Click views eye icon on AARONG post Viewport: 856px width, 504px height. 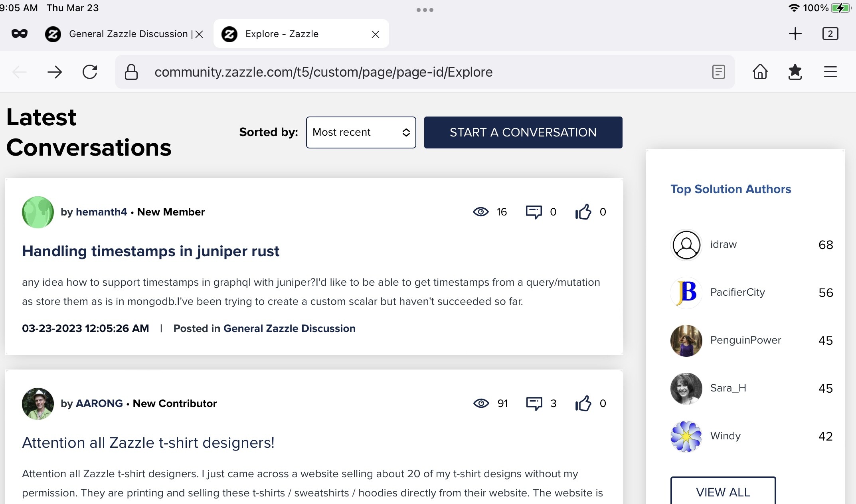pos(481,403)
